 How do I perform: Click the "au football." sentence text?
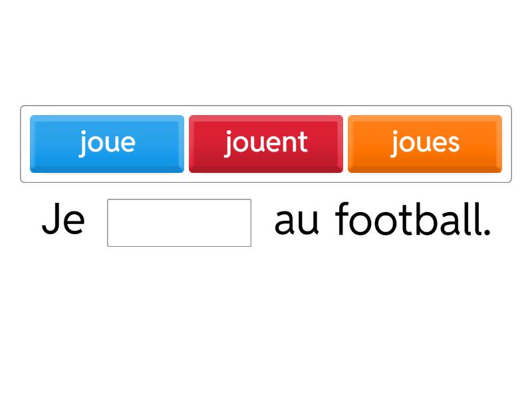pos(382,221)
